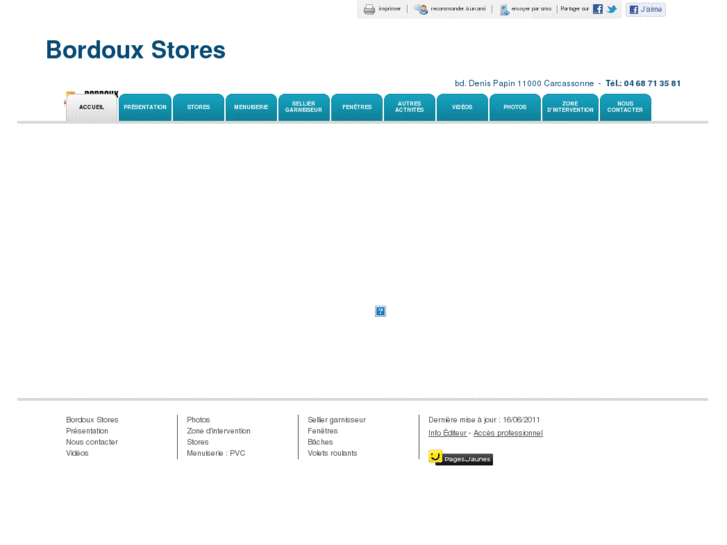Image resolution: width=727 pixels, height=545 pixels.
Task: Click envoyer par sms link
Action: pos(531,9)
